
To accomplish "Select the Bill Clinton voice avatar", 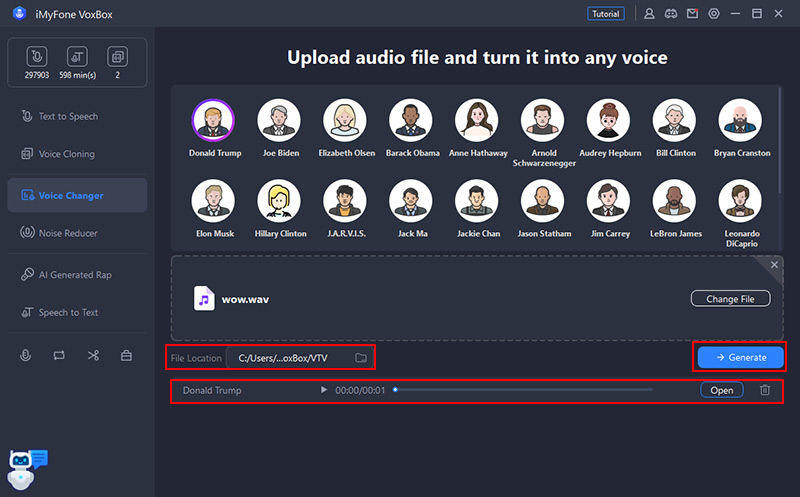I will pyautogui.click(x=674, y=120).
